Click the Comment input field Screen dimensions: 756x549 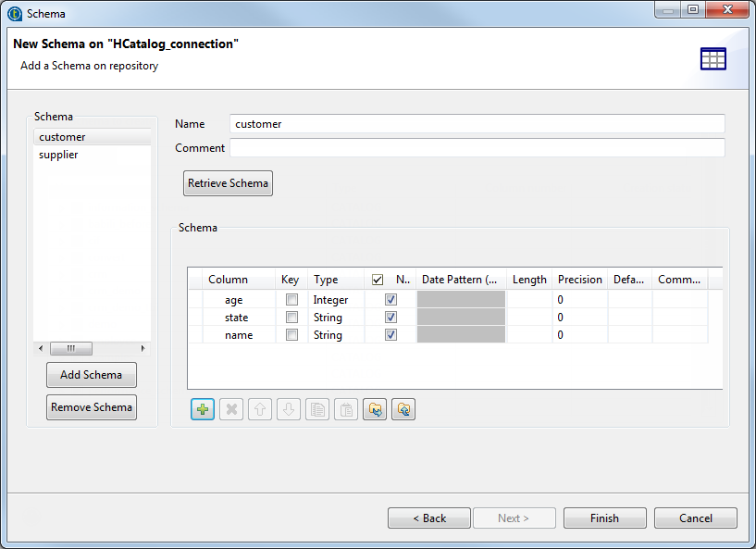477,147
